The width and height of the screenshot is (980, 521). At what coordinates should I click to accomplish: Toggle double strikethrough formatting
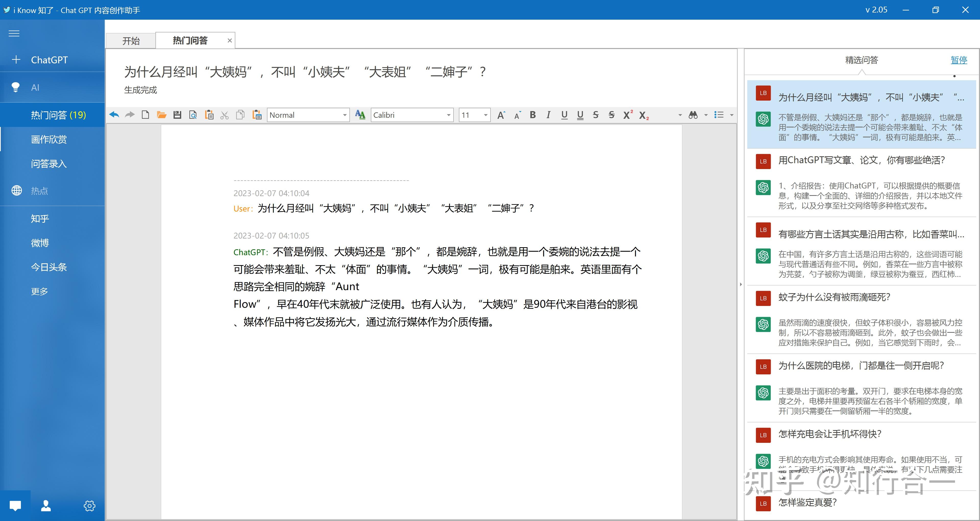(611, 115)
